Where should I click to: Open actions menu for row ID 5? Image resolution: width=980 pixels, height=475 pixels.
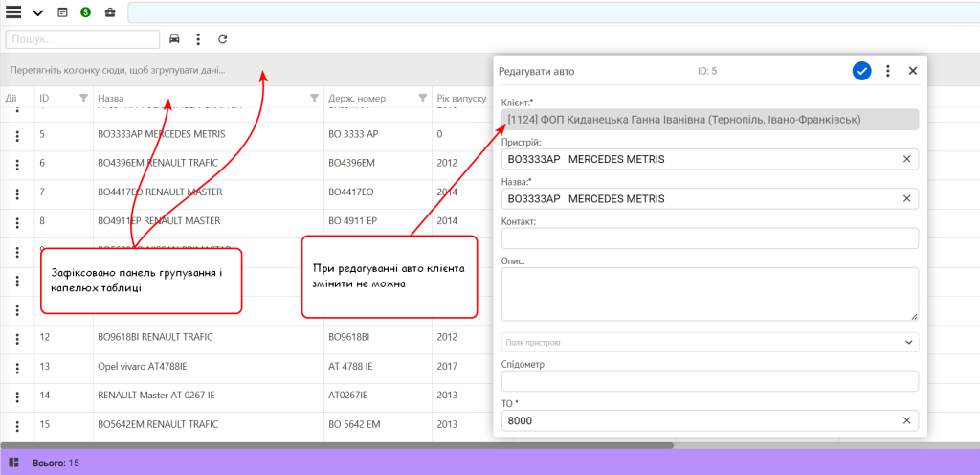(x=17, y=135)
